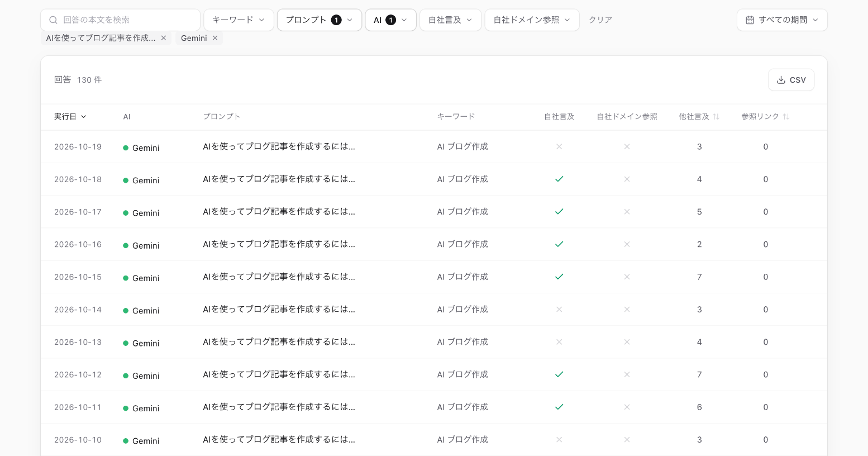Remove the AIを使ってブログ記事を作成 filter chip
The width and height of the screenshot is (868, 456).
pyautogui.click(x=164, y=38)
